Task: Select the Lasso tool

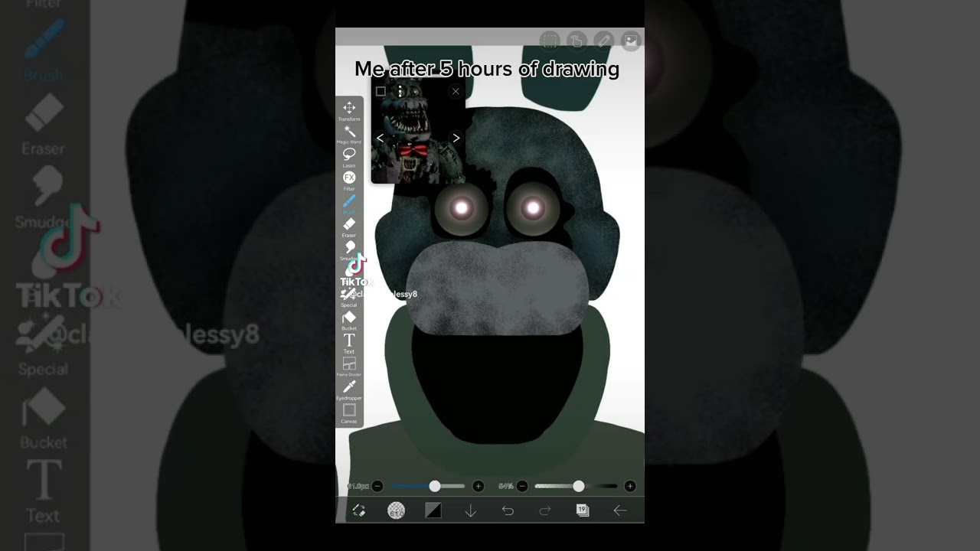Action: pos(349,157)
